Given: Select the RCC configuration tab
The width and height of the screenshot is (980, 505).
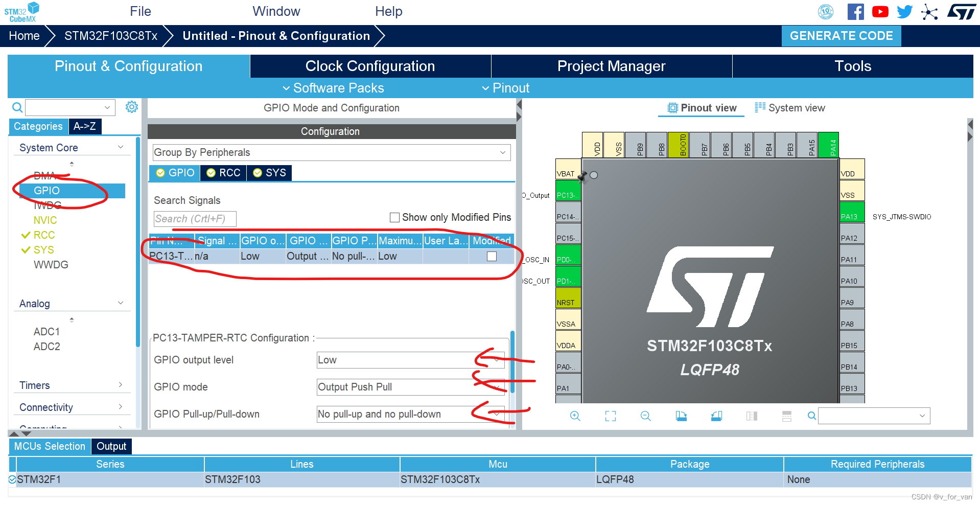Looking at the screenshot, I should point(223,173).
